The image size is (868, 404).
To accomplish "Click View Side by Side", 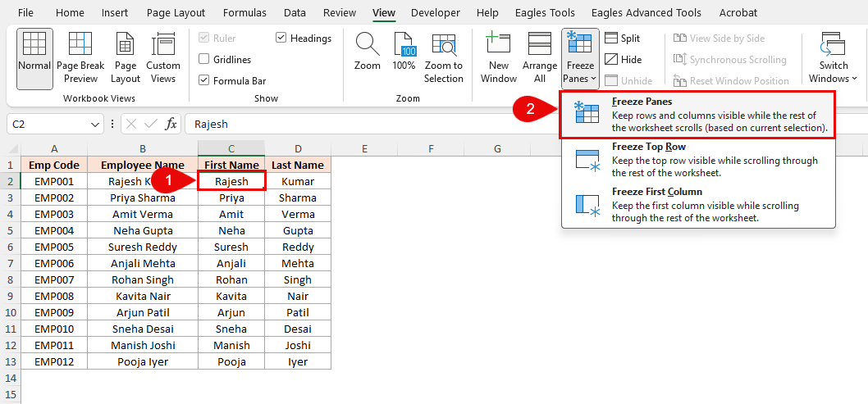I will pos(719,39).
